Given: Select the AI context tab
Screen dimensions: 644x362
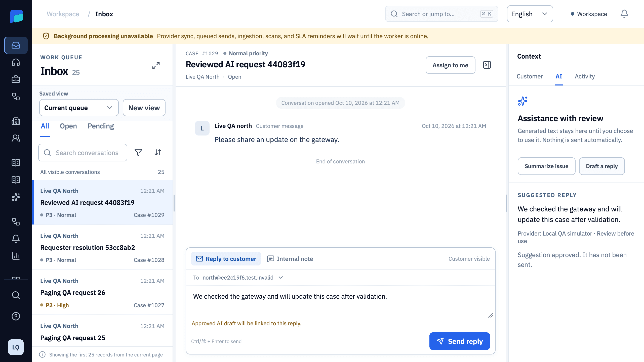Looking at the screenshot, I should (x=559, y=76).
